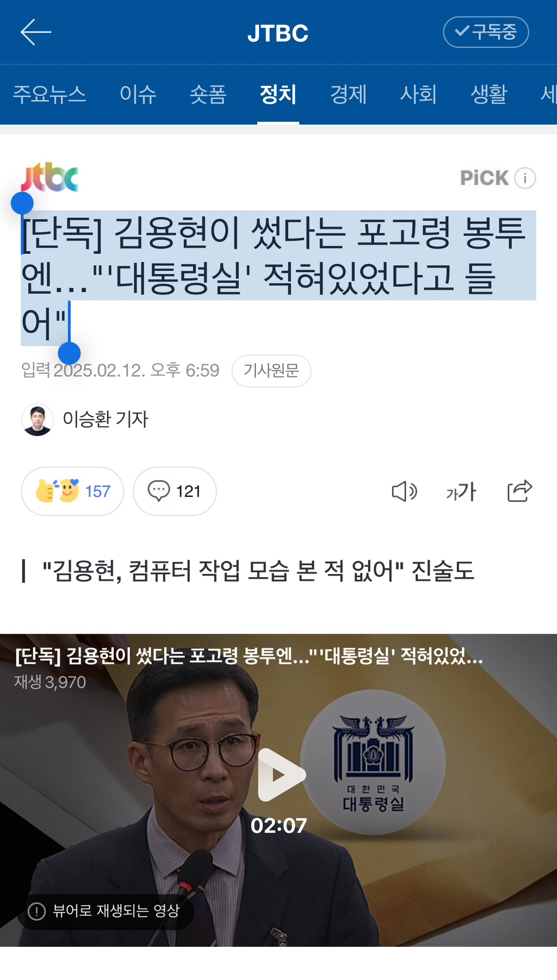Open reporter 이승환 기자 profile

[x=106, y=419]
